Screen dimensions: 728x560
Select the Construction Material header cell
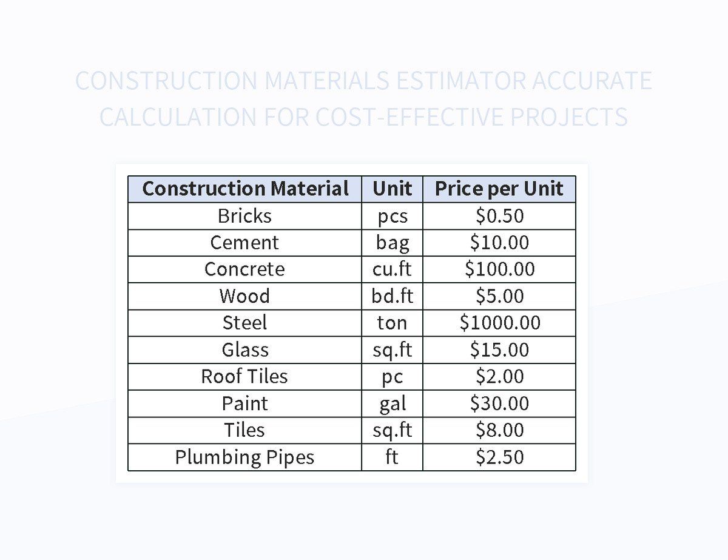(244, 189)
